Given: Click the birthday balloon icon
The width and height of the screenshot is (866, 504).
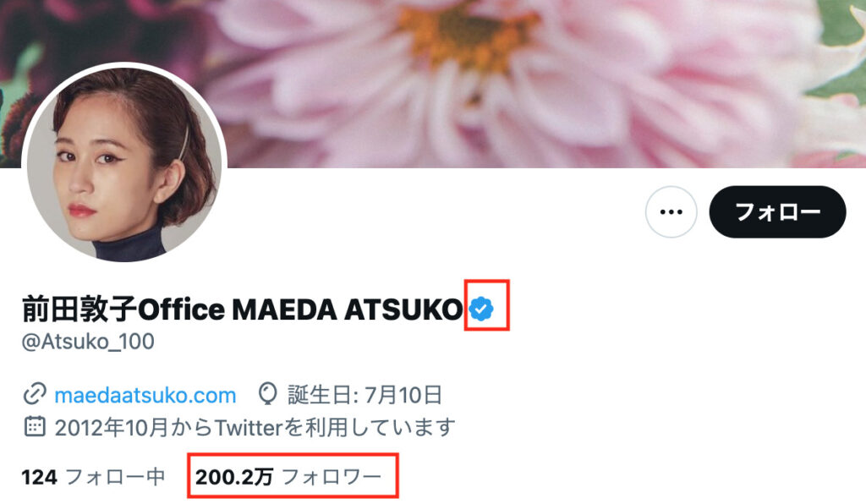Looking at the screenshot, I should pyautogui.click(x=268, y=394).
